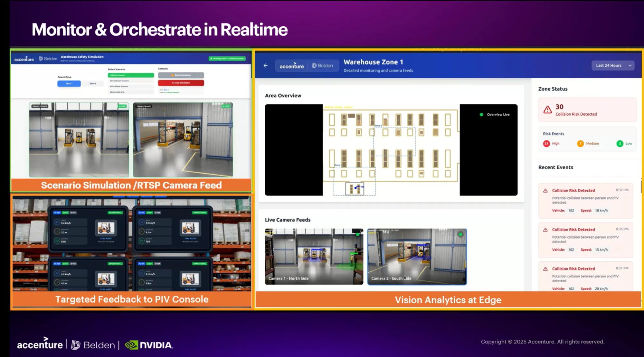Open the Last 24 Hours dropdown
This screenshot has width=644, height=357.
[612, 65]
